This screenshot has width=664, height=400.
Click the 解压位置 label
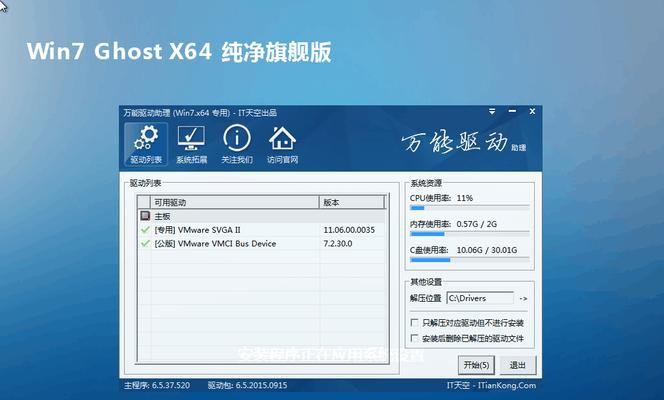point(426,298)
